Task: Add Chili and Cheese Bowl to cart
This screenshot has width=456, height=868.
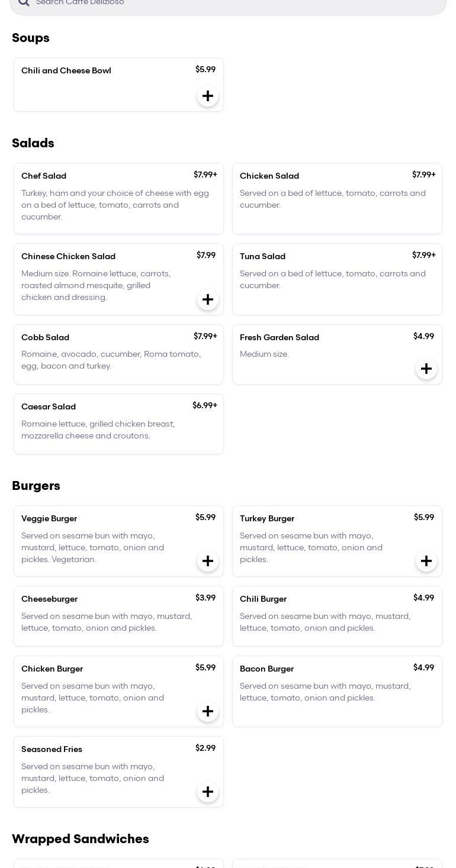Action: [x=208, y=96]
